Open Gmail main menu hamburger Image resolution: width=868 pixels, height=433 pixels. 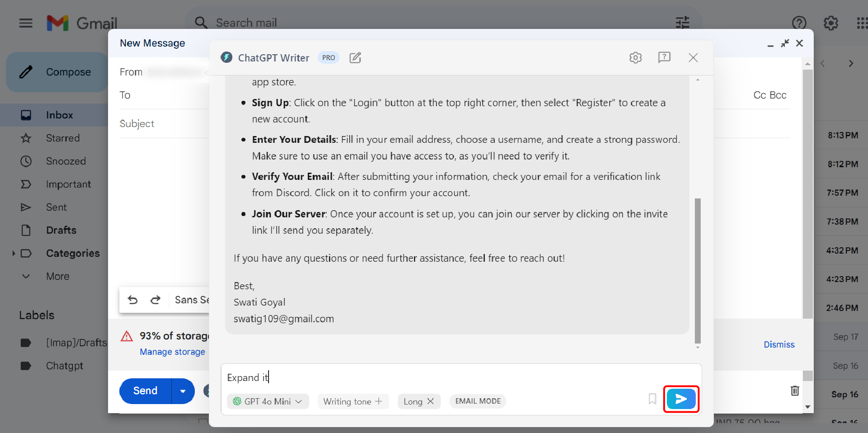(26, 23)
